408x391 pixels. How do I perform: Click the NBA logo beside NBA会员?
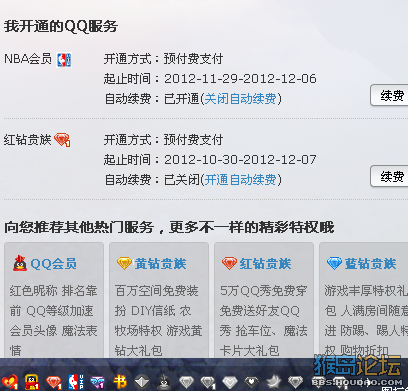(x=64, y=60)
